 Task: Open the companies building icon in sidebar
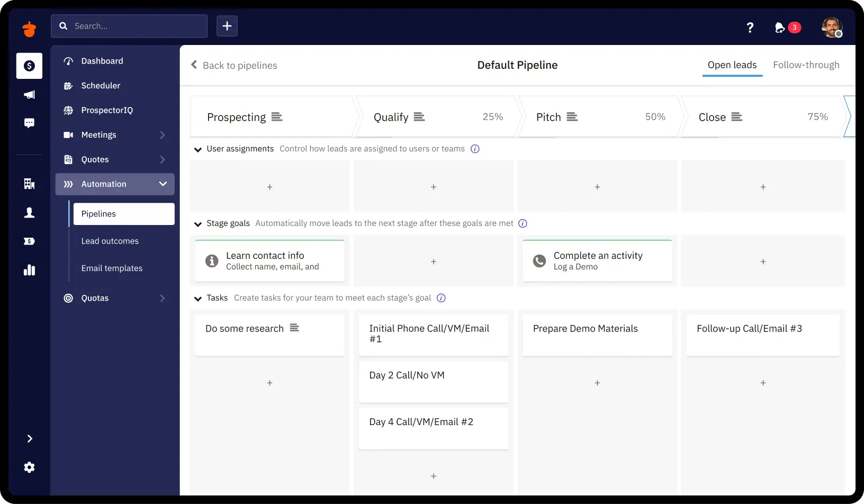(x=29, y=184)
